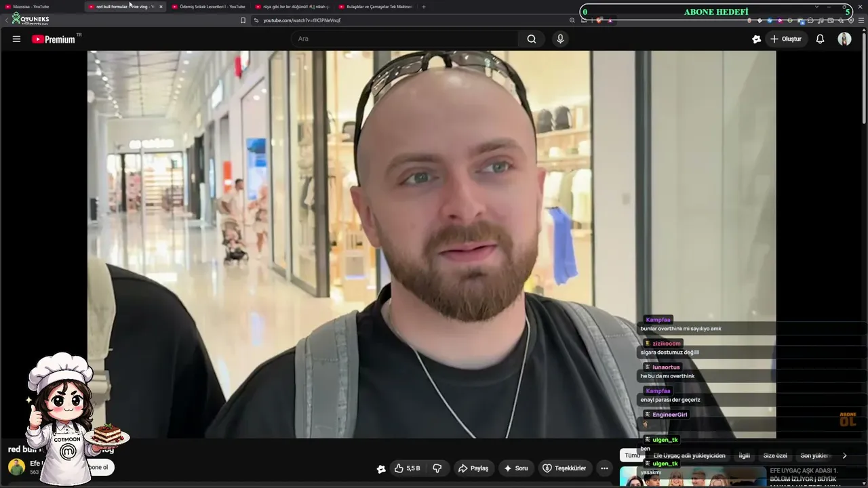This screenshot has width=868, height=488.
Task: Open a new browser tab
Action: (424, 7)
